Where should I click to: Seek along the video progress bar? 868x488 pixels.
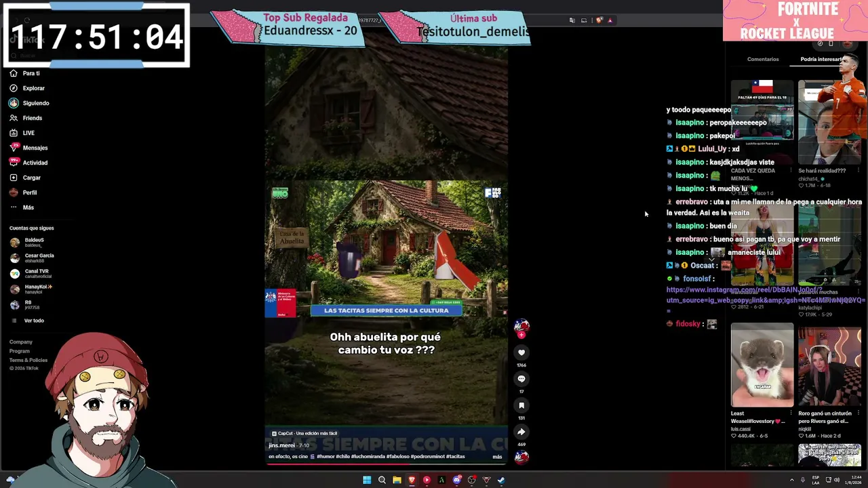[387, 465]
